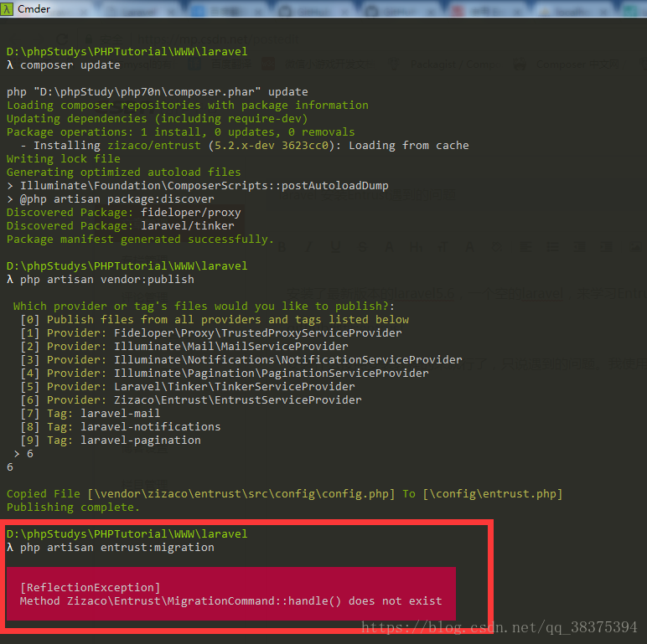Click the ComposerScripts::postAutoloadDump line

pos(198,186)
